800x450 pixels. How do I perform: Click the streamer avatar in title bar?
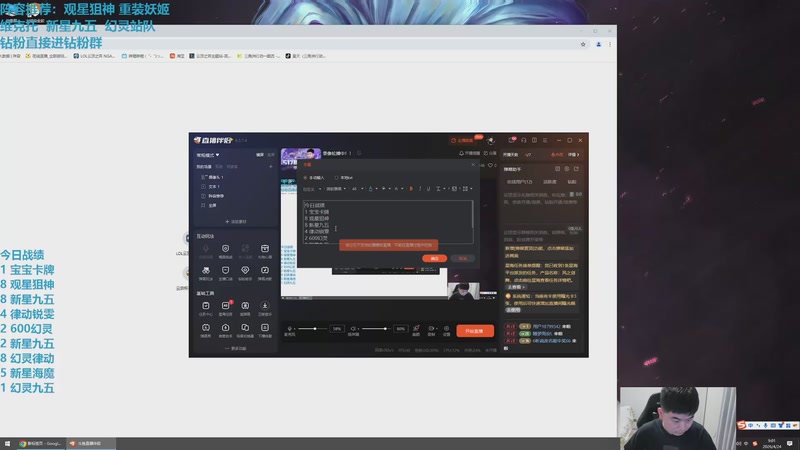pyautogui.click(x=490, y=141)
